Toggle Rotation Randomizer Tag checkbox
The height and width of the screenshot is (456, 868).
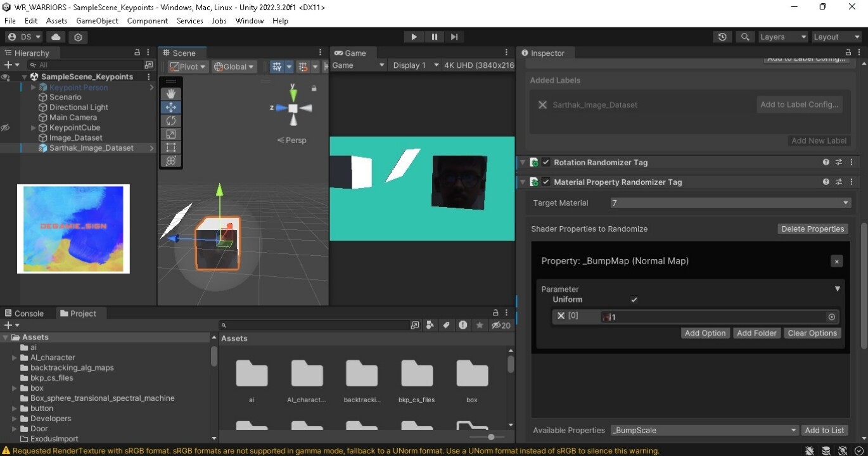tap(546, 162)
